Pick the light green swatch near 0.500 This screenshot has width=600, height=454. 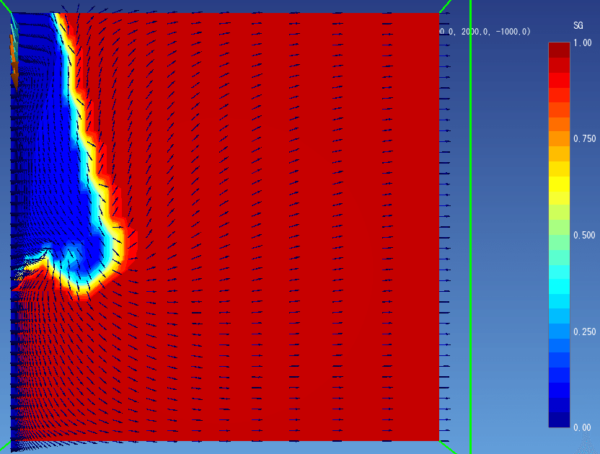pyautogui.click(x=559, y=227)
